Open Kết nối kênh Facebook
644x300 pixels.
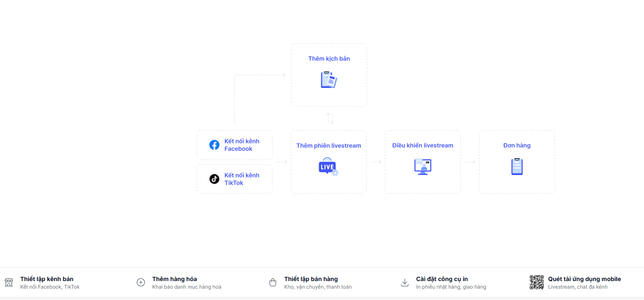pyautogui.click(x=242, y=145)
